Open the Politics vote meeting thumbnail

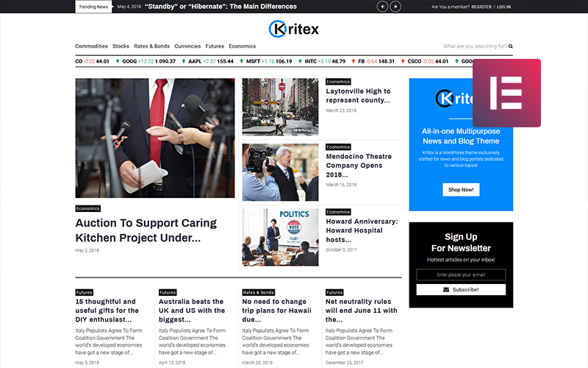point(280,237)
